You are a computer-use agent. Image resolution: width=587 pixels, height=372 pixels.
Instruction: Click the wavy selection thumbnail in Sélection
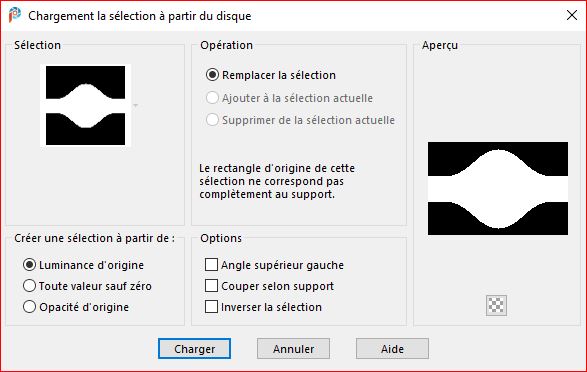(x=86, y=106)
